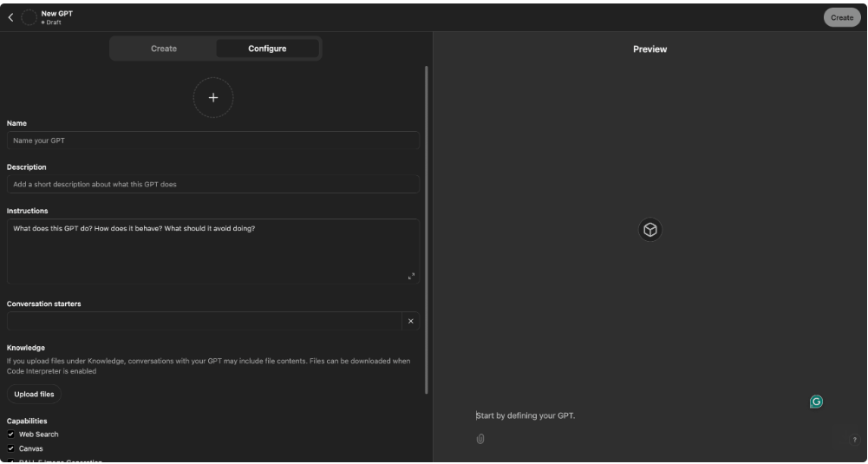The image size is (868, 464).
Task: Click the Upload files button
Action: (34, 395)
